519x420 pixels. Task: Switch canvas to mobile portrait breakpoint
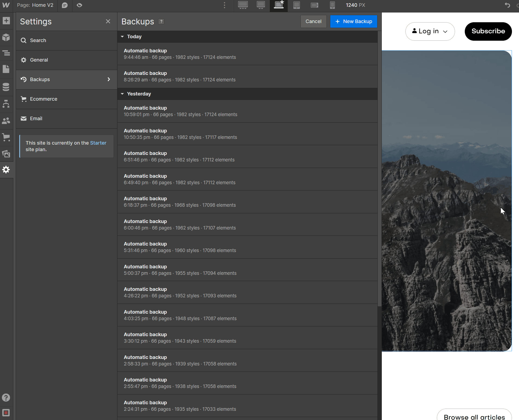coord(332,5)
